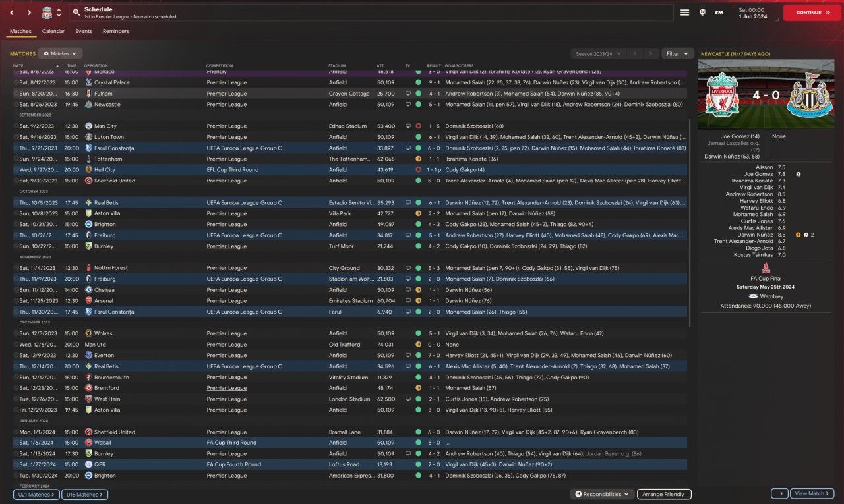Sort matches by the Date column header
The width and height of the screenshot is (844, 504).
[18, 66]
